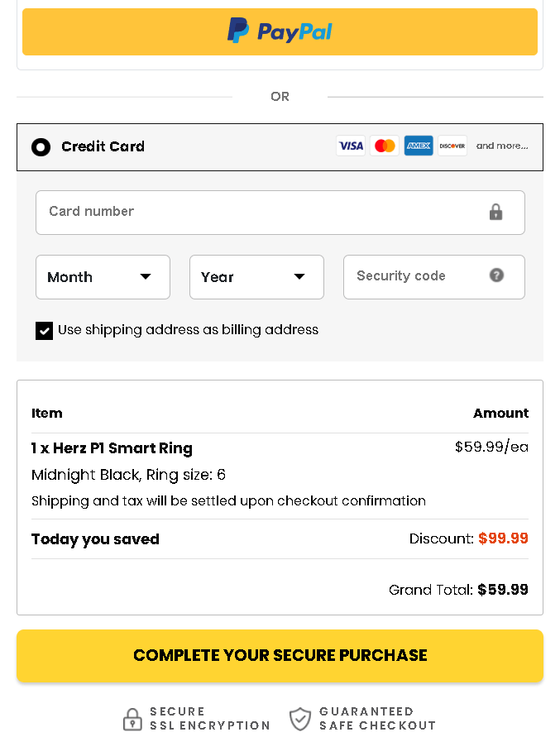This screenshot has height=737, width=560.
Task: Click the safe checkout shield icon
Action: 300,718
